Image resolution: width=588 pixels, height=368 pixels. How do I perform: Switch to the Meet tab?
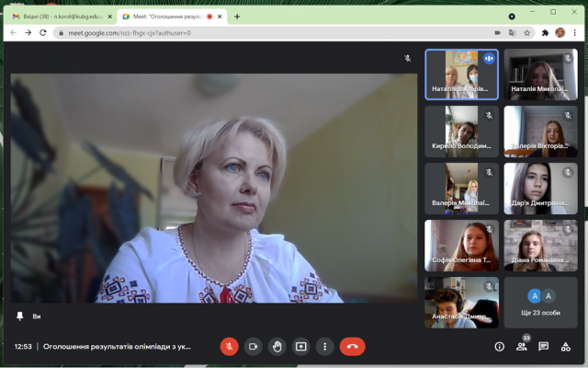(172, 17)
